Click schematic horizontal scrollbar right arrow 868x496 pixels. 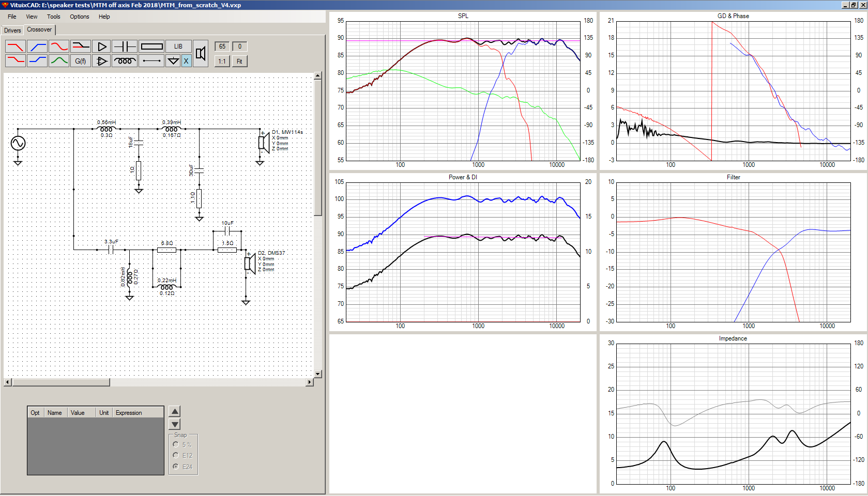click(309, 382)
